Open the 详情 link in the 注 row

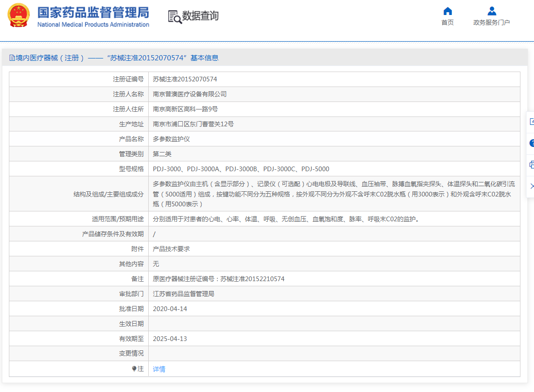click(x=159, y=369)
